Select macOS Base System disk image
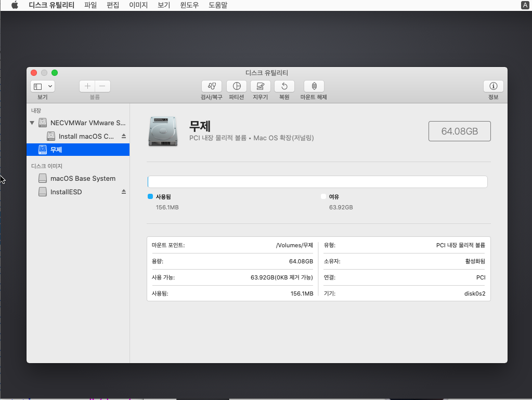The height and width of the screenshot is (400, 532). [x=83, y=178]
